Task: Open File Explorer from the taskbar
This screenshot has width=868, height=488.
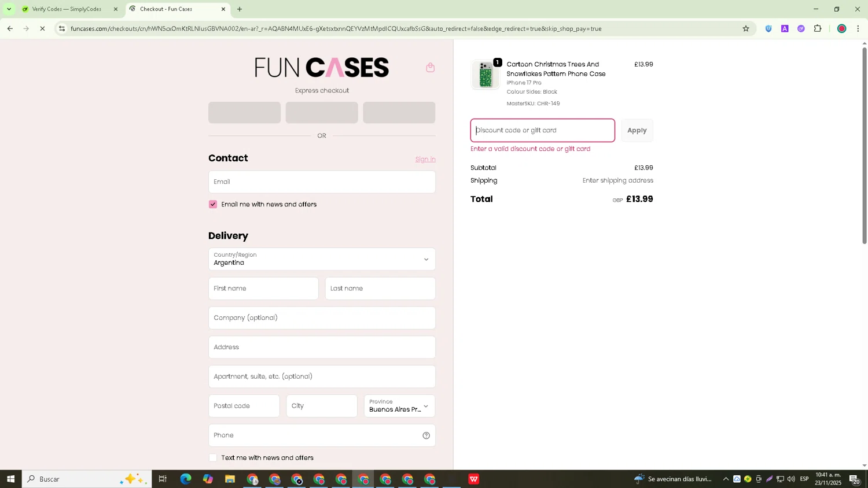Action: [x=230, y=479]
